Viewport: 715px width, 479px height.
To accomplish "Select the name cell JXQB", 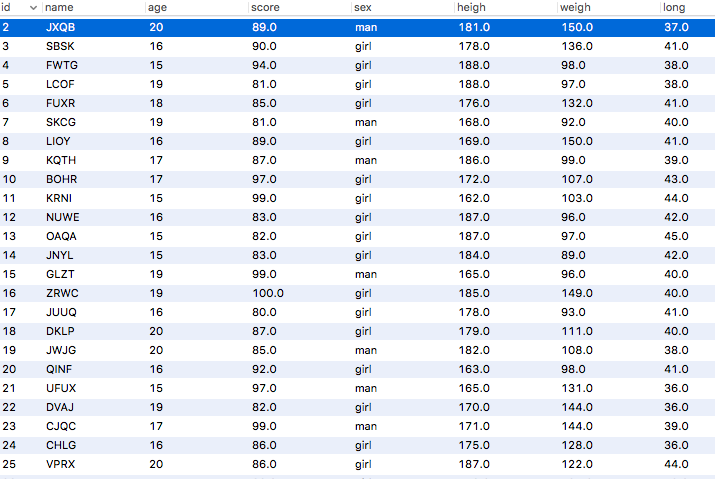I will [x=61, y=27].
